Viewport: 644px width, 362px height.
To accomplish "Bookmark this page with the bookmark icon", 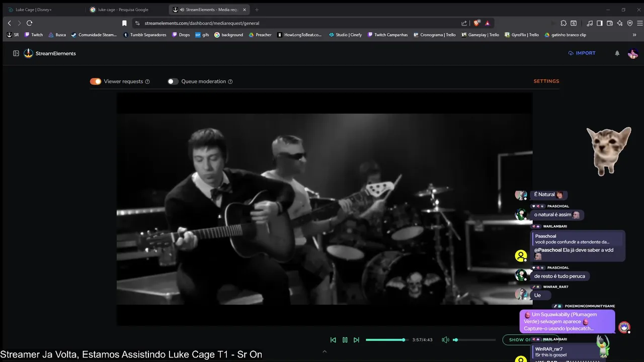I will pyautogui.click(x=124, y=23).
